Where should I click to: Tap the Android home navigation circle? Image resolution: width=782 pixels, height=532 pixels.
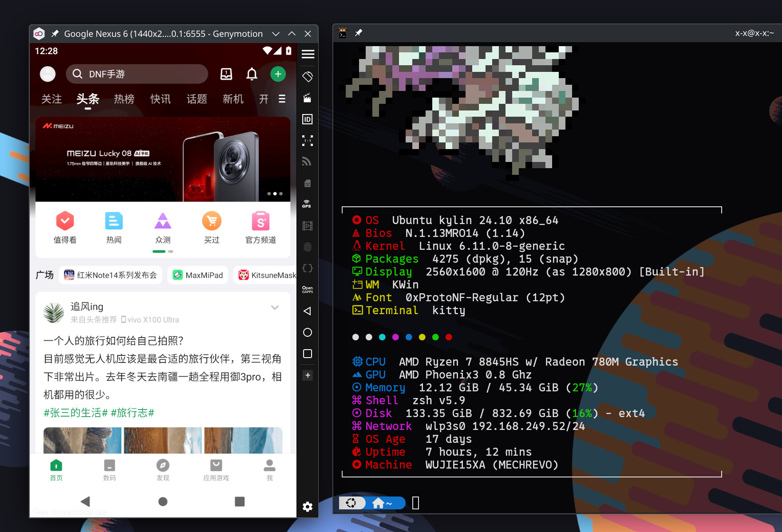pos(163,501)
